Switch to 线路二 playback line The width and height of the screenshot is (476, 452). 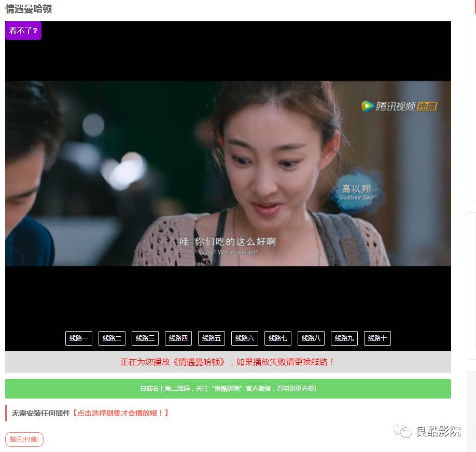click(x=111, y=338)
